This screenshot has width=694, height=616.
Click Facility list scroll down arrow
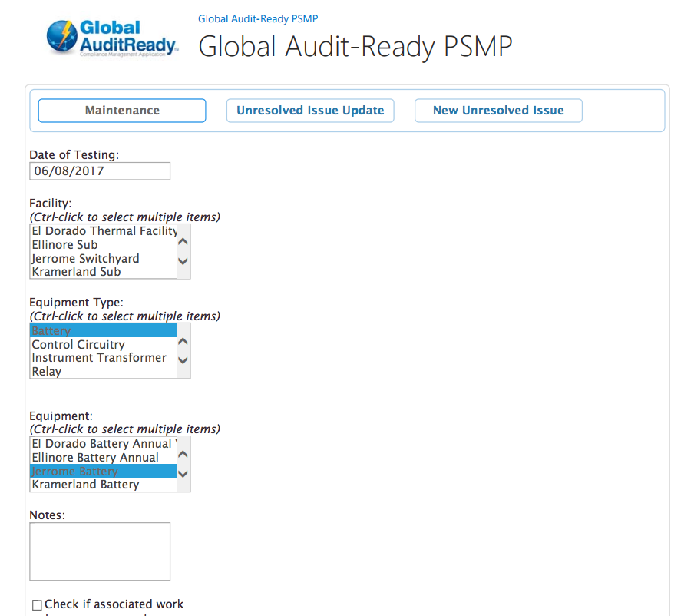183,261
